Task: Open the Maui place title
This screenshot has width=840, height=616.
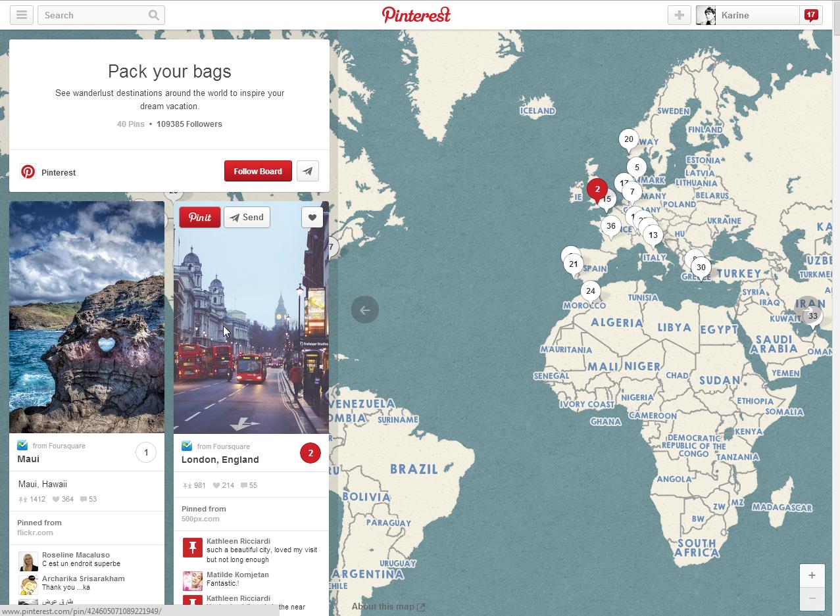Action: 28,459
